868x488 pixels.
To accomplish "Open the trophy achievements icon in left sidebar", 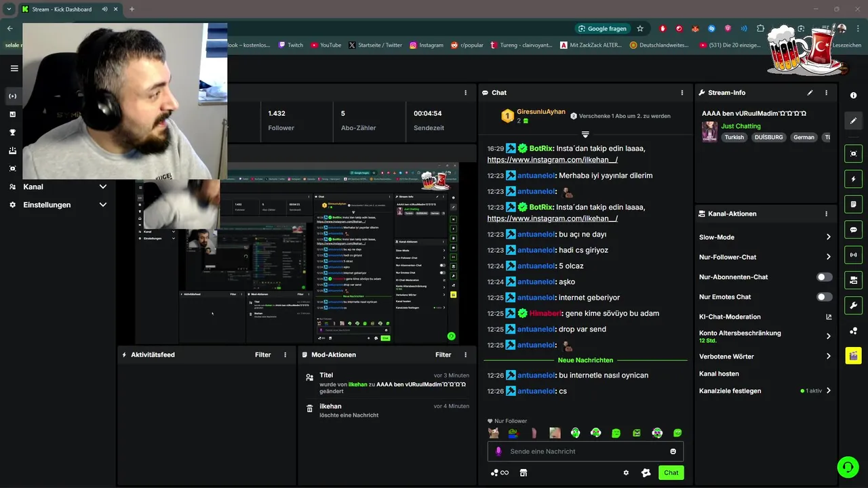I will coord(12,133).
